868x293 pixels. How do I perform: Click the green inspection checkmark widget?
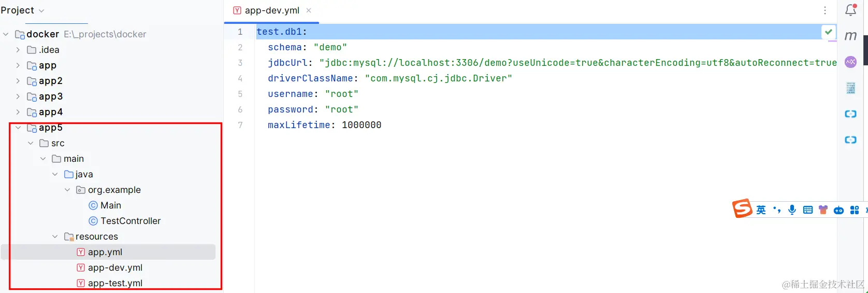click(x=829, y=32)
